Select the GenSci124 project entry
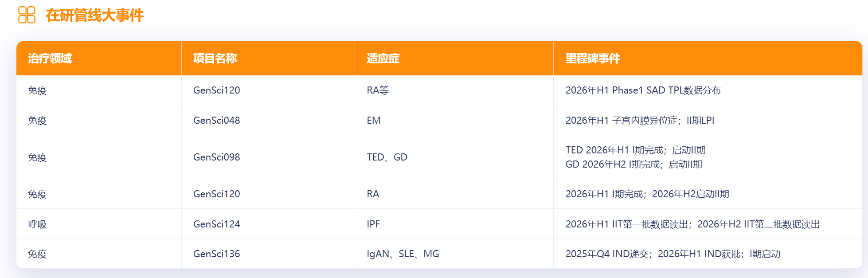868x278 pixels. point(216,224)
